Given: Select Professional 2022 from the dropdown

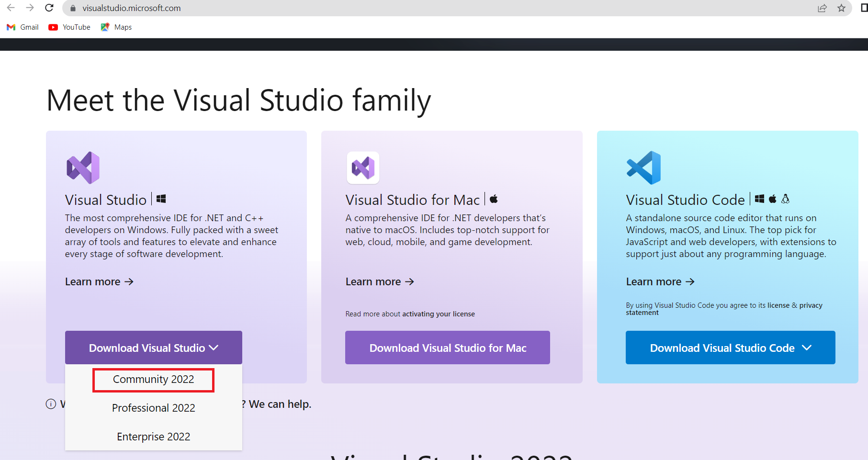Looking at the screenshot, I should [153, 408].
